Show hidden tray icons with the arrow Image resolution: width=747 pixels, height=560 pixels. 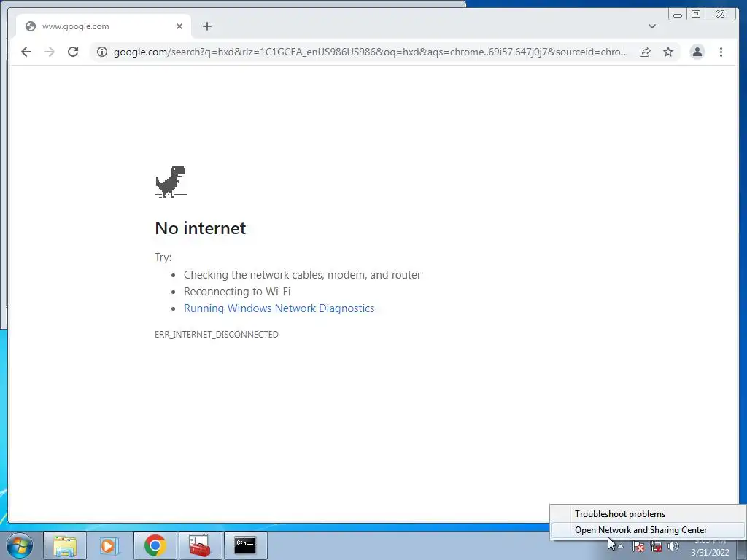[x=620, y=547]
